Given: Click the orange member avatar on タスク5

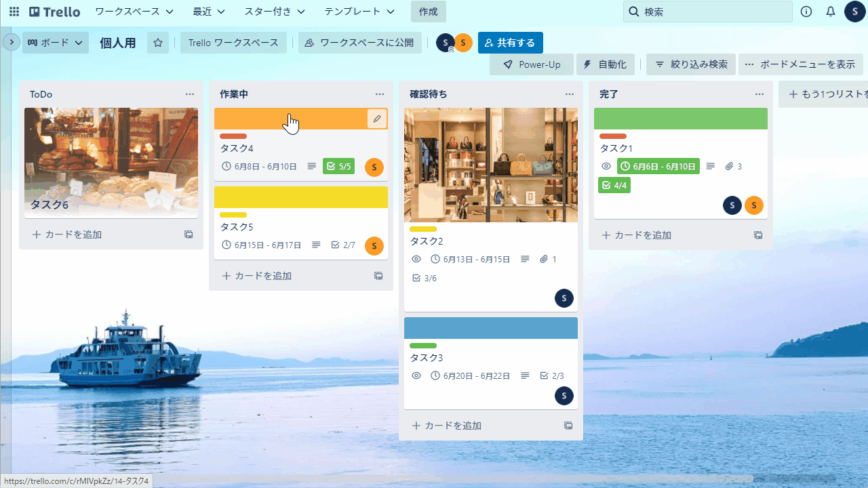Looking at the screenshot, I should [x=374, y=246].
